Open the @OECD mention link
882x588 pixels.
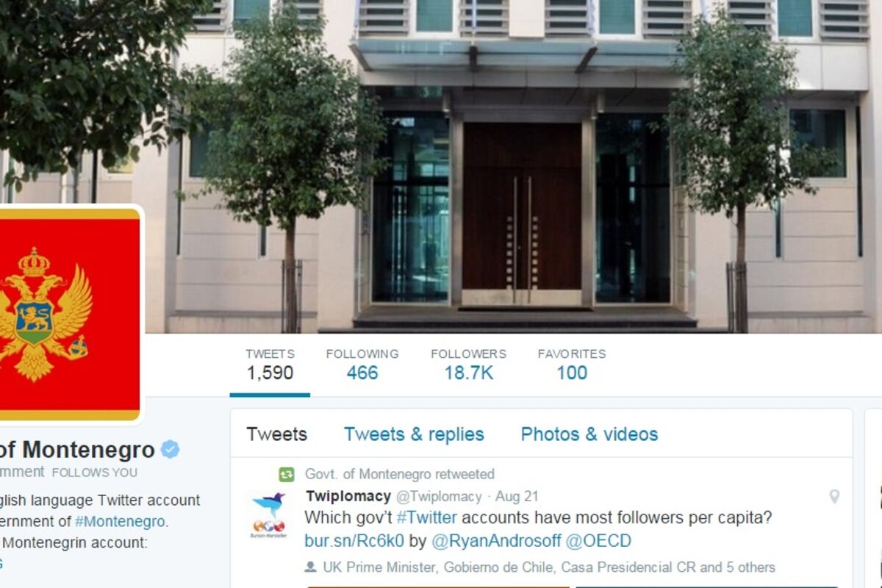[x=598, y=542]
